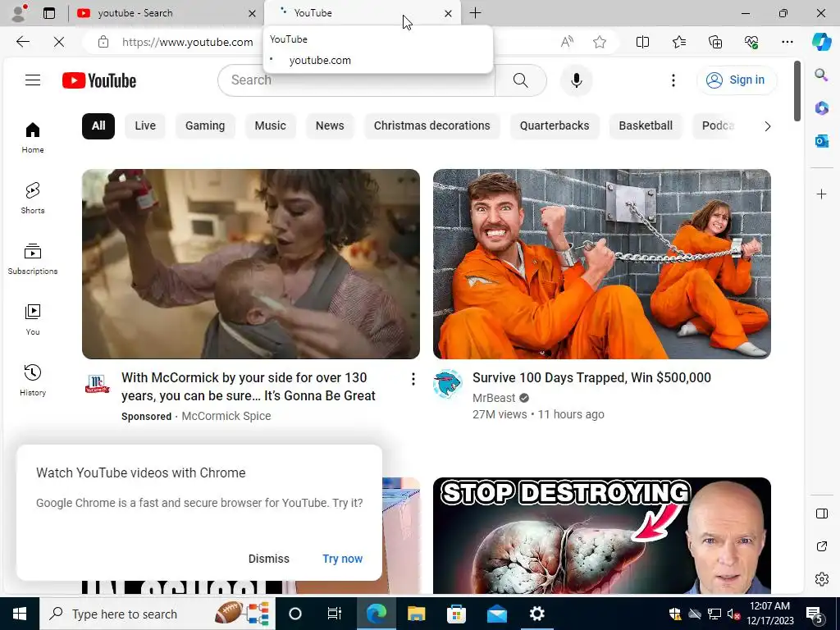
Task: Open Mail app from taskbar
Action: tap(496, 614)
